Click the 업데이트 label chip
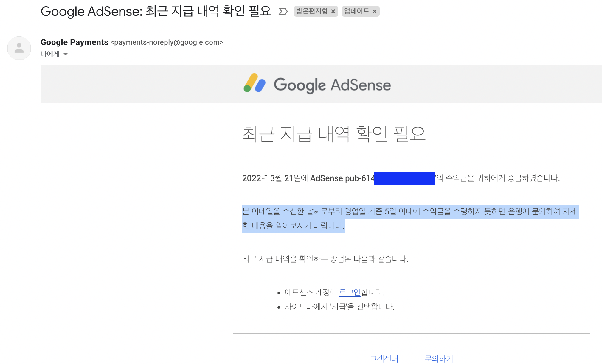 coord(356,11)
